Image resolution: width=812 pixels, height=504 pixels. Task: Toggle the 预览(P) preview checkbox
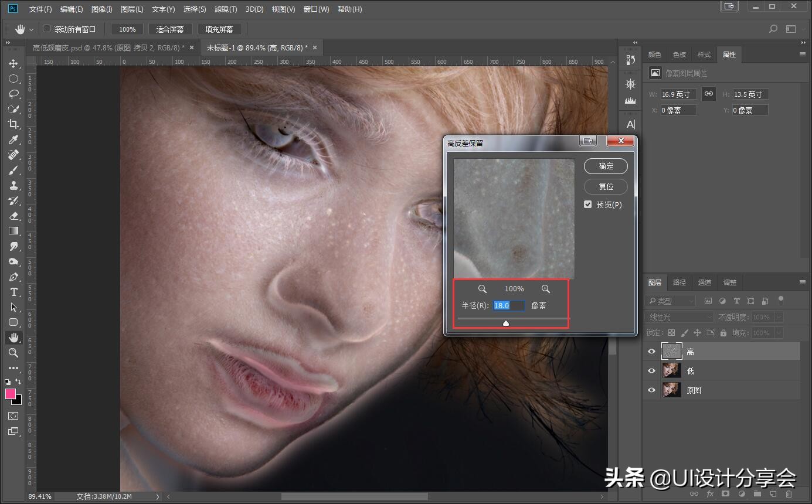click(588, 205)
